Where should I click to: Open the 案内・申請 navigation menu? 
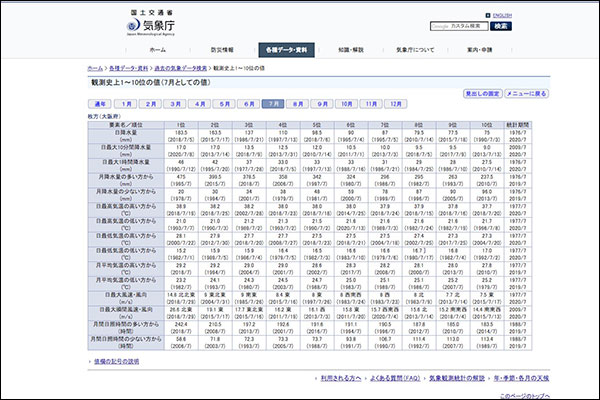pos(479,49)
